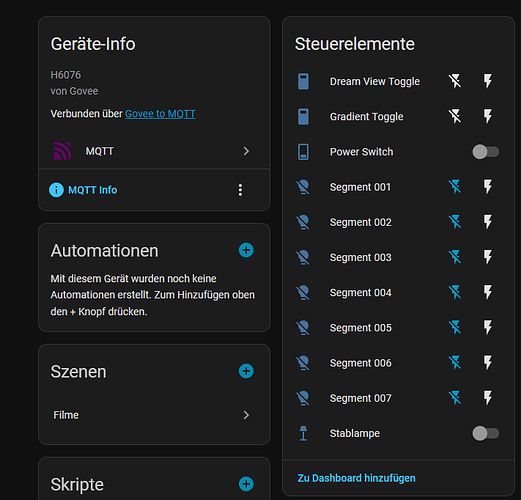
Task: Turn off Segment 003 flash-off icon
Action: pyautogui.click(x=455, y=257)
